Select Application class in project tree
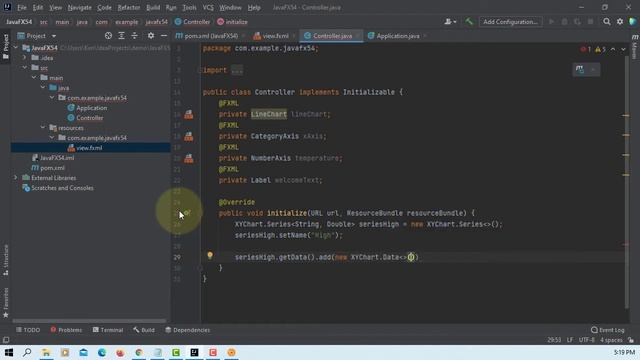The image size is (640, 360). (x=91, y=108)
